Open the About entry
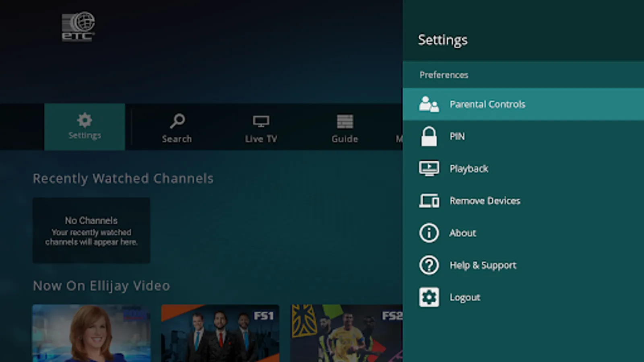Screen dimensions: 644x362 coord(523,233)
